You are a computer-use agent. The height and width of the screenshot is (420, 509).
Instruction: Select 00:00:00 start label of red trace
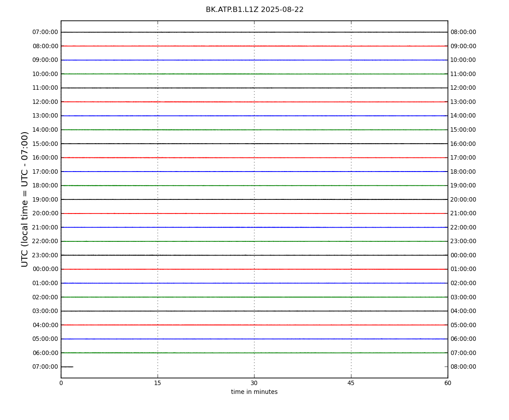(46, 269)
